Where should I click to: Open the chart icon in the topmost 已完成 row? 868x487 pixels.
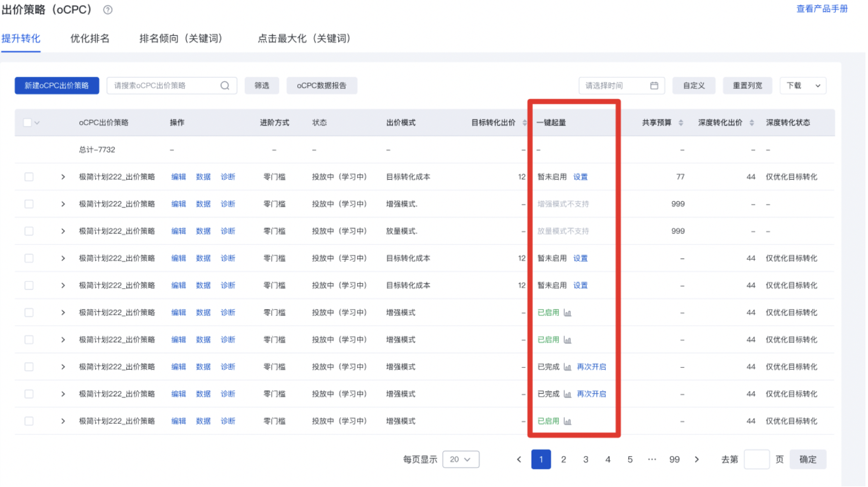567,367
